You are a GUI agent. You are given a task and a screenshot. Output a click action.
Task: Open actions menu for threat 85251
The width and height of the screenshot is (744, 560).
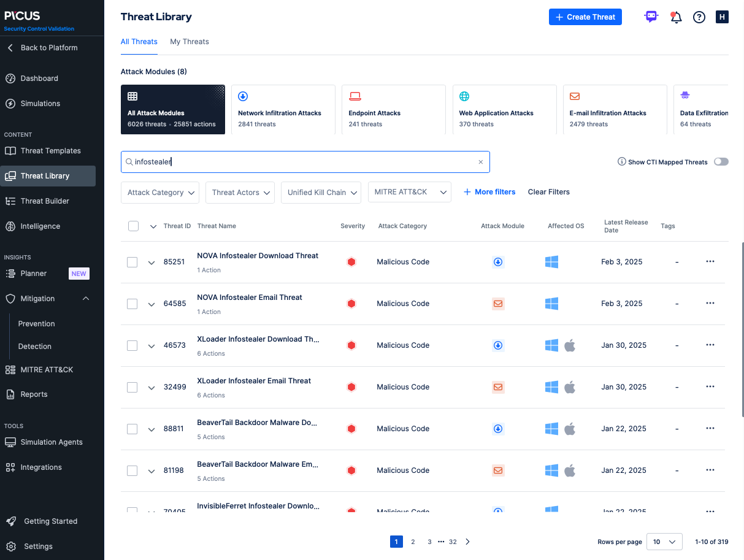[x=710, y=261]
